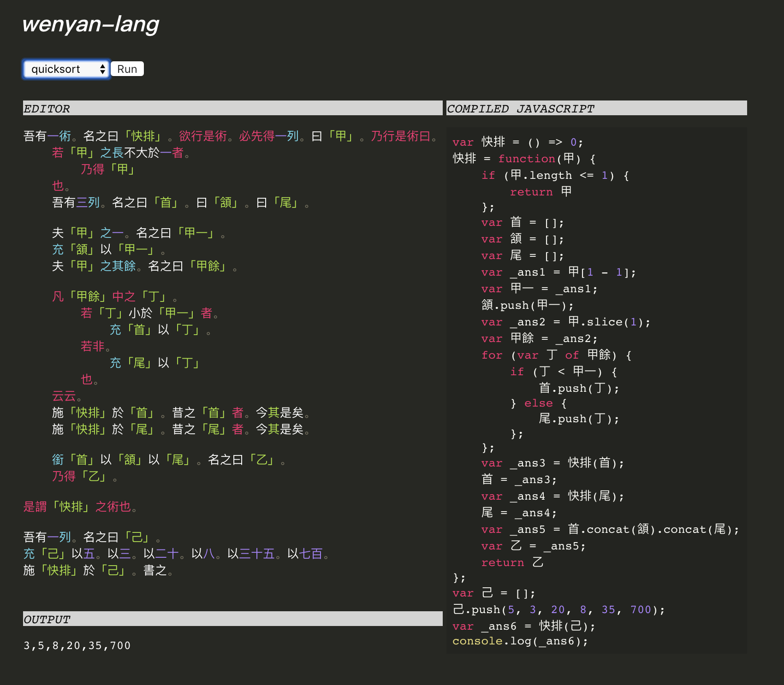Image resolution: width=784 pixels, height=685 pixels.
Task: Click compiled line var _ans1 = 甲[1 - 1]
Action: 558,272
